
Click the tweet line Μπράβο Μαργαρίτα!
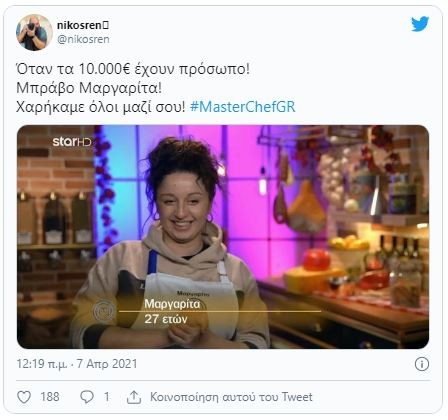tap(89, 88)
